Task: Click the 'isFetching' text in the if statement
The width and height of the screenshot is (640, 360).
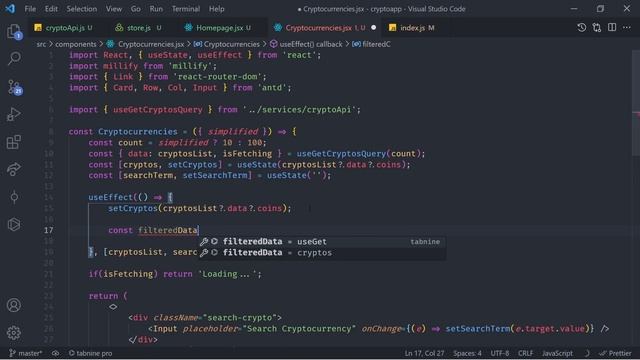Action: click(x=128, y=274)
